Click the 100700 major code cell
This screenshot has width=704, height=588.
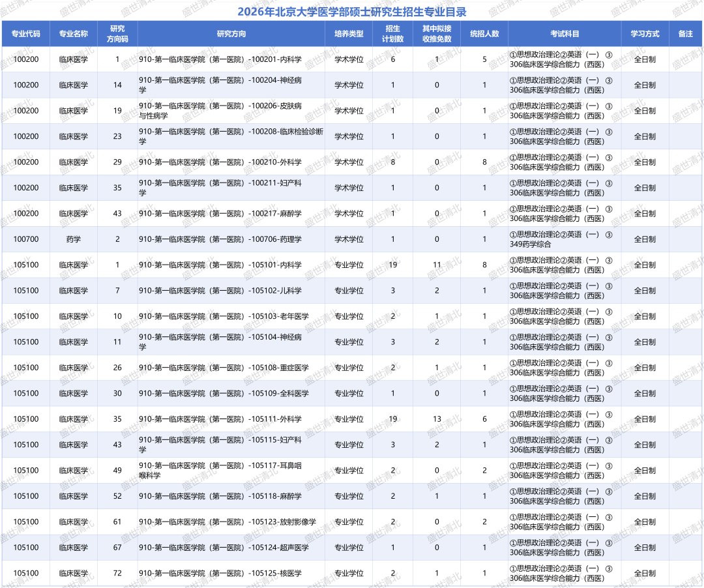point(25,239)
